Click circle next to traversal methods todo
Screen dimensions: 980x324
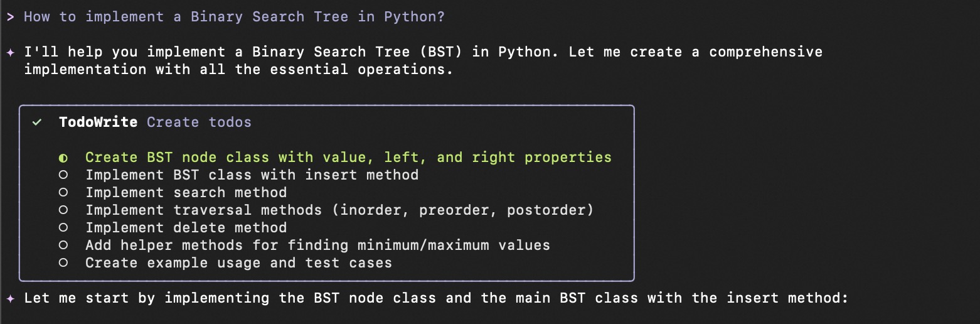(x=63, y=210)
